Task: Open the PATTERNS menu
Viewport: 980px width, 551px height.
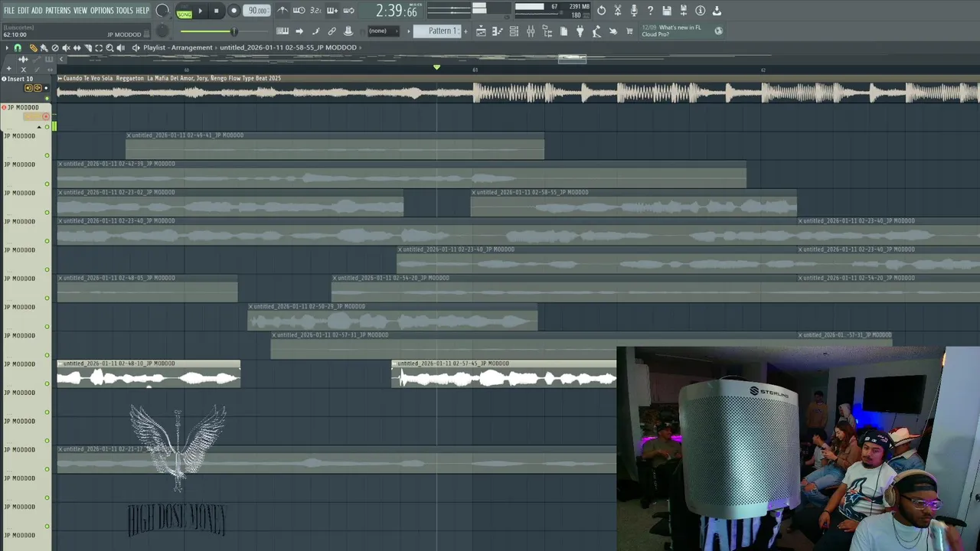Action: point(57,11)
